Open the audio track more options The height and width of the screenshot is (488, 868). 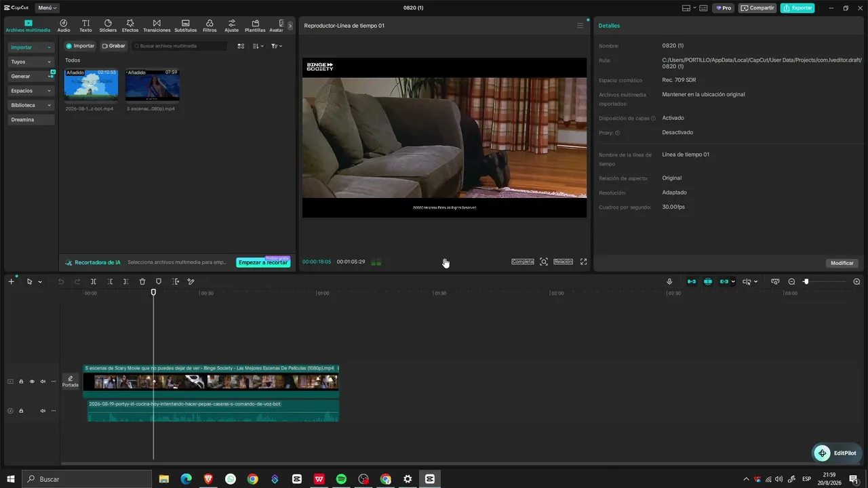click(x=54, y=411)
